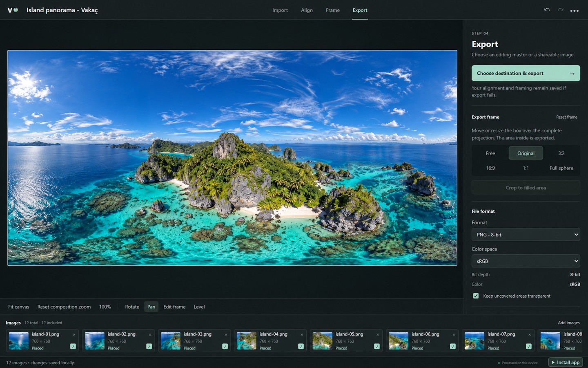588x368 pixels.
Task: Select the Full sphere frame option
Action: (x=561, y=168)
